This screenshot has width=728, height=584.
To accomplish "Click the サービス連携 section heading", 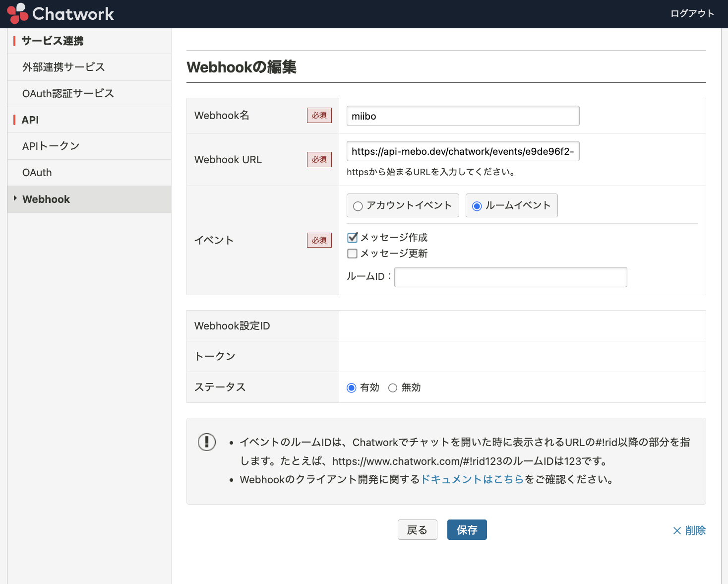I will point(53,41).
